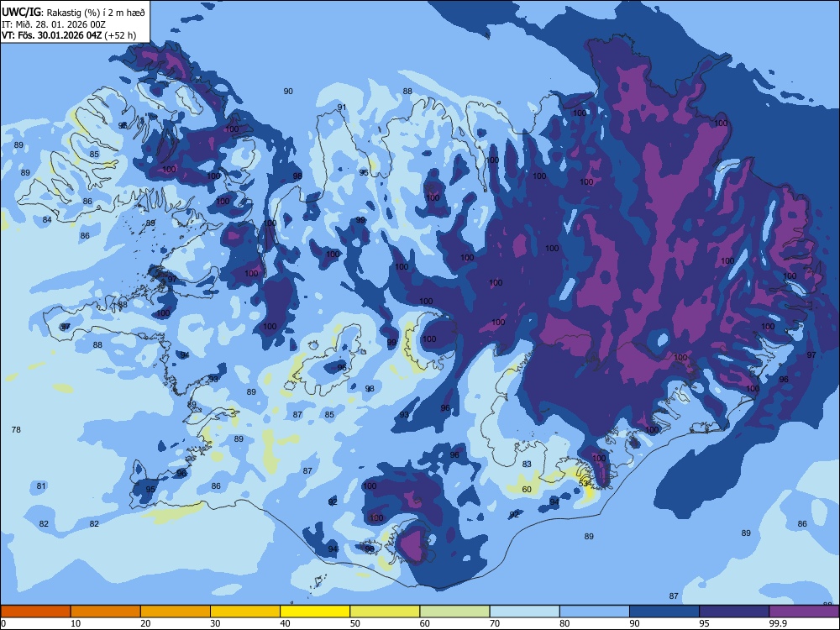Pick the humidity value 91 on the map
Viewport: 840px width, 630px height.
click(x=341, y=108)
